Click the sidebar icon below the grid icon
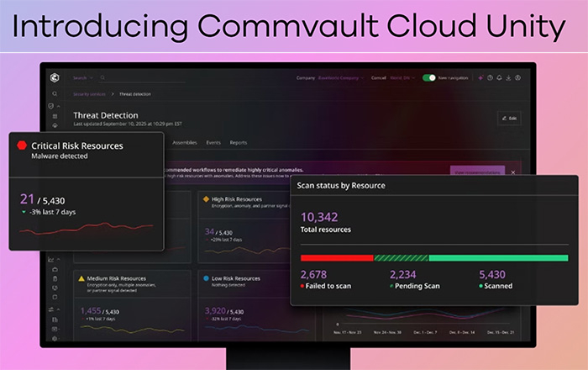Screen dimensions: 588x370 pos(55,125)
